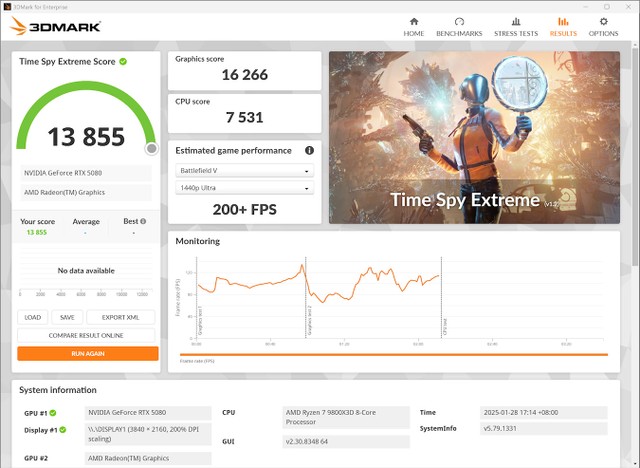Minimize the 3DMark window
The height and width of the screenshot is (468, 640).
(x=586, y=7)
